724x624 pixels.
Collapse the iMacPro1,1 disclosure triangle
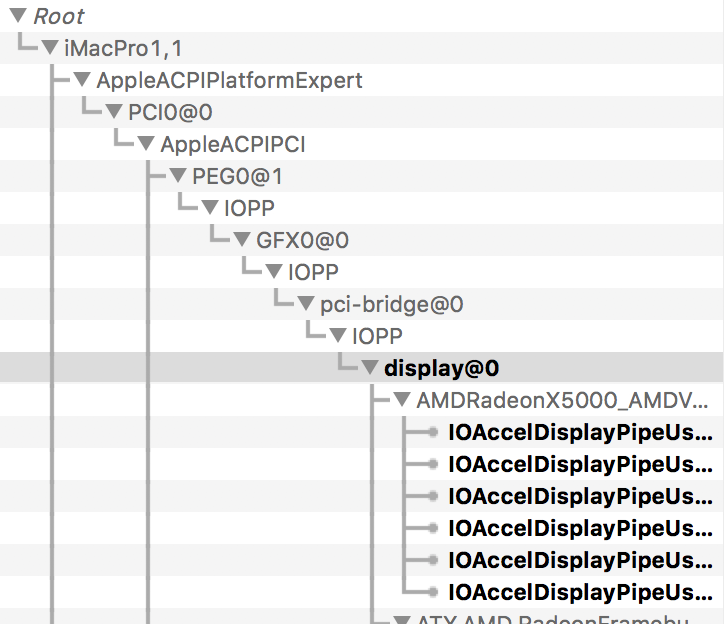click(50, 47)
